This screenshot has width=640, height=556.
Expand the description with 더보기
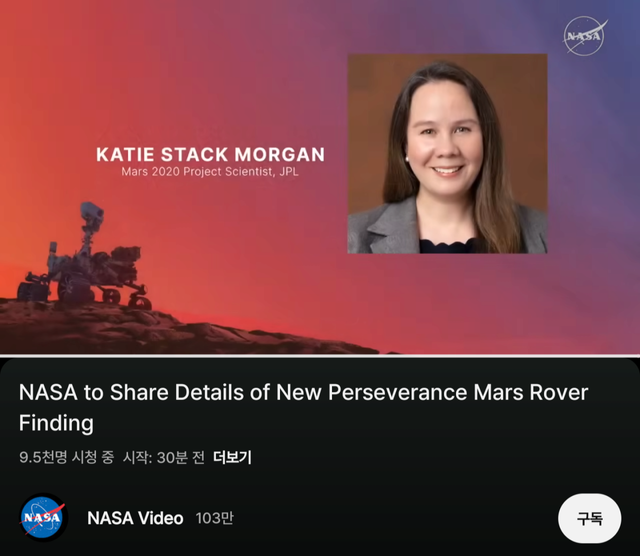coord(232,458)
